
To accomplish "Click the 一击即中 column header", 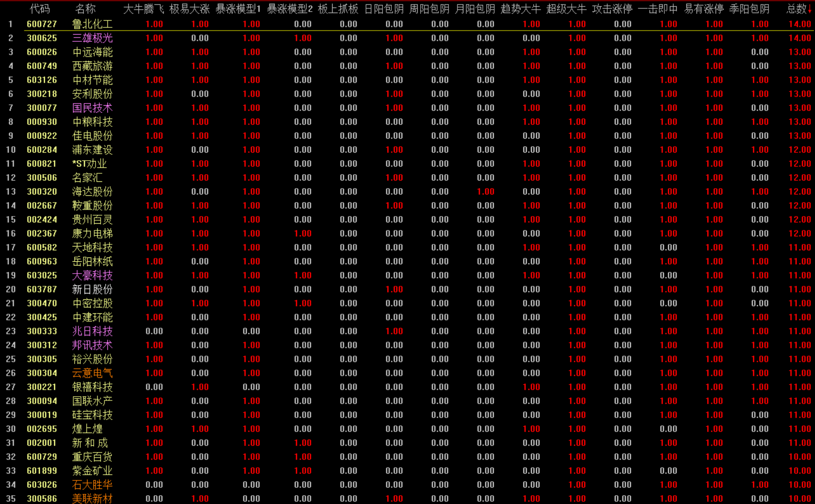I will click(x=658, y=9).
